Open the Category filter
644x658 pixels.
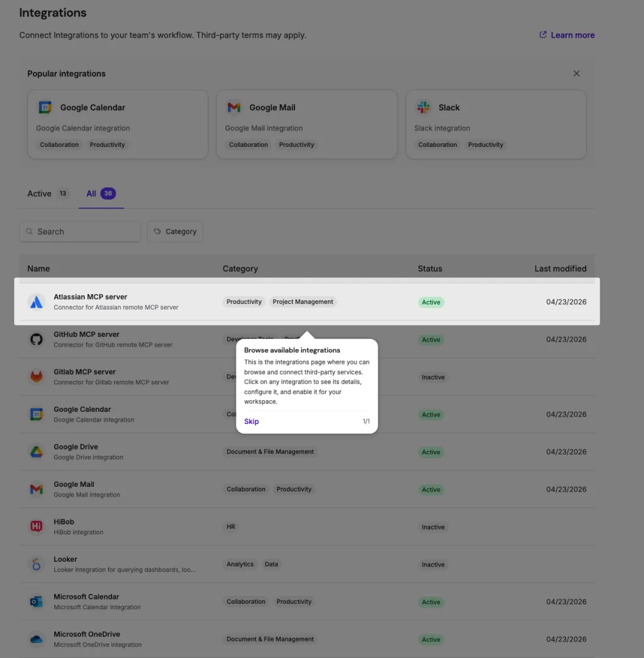pos(175,232)
